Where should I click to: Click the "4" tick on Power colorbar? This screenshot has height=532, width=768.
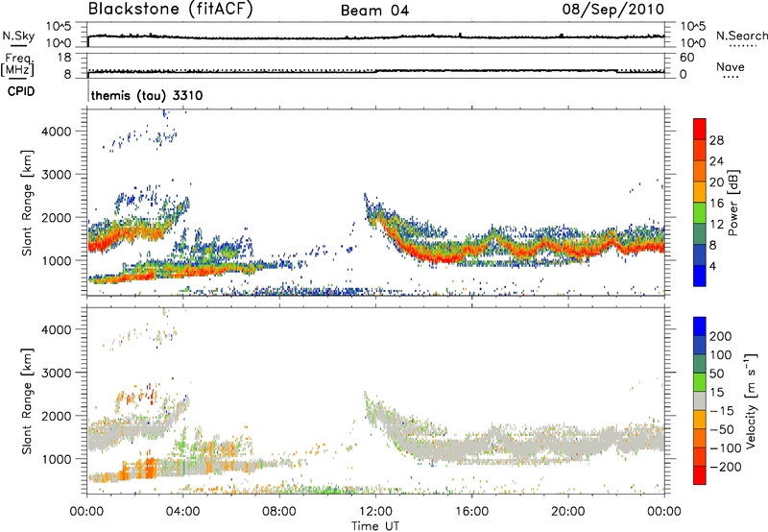[x=712, y=266]
